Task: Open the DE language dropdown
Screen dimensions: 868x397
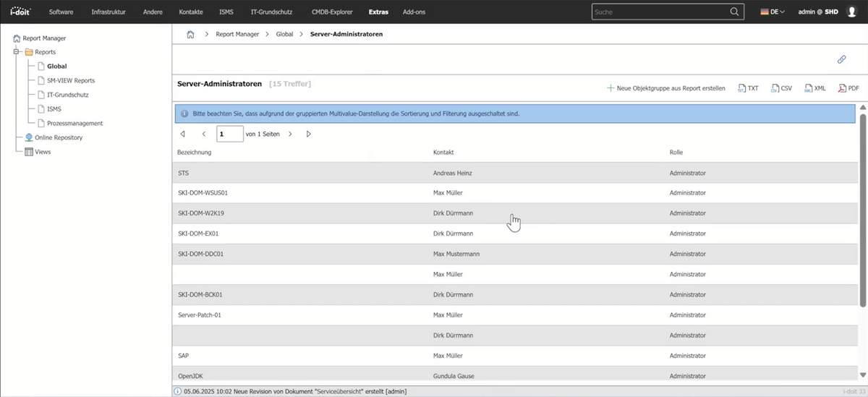Action: click(773, 12)
